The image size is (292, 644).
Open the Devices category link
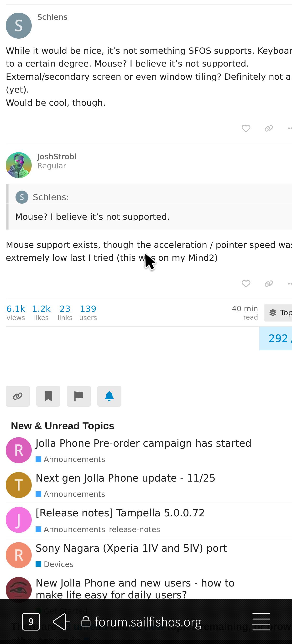58,564
